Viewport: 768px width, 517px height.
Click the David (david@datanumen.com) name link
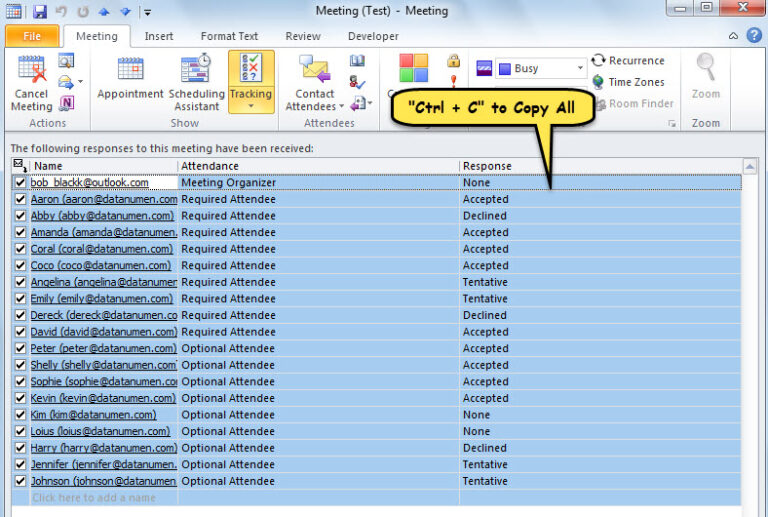tap(103, 332)
